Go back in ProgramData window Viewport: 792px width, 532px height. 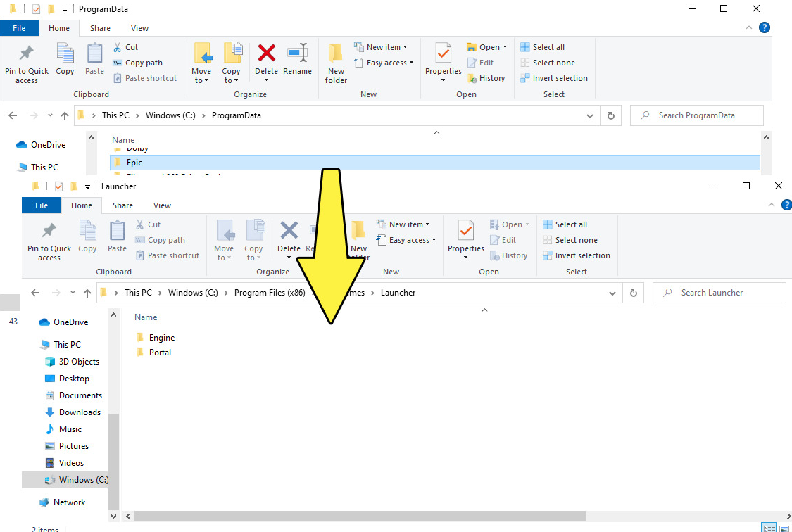(x=13, y=115)
